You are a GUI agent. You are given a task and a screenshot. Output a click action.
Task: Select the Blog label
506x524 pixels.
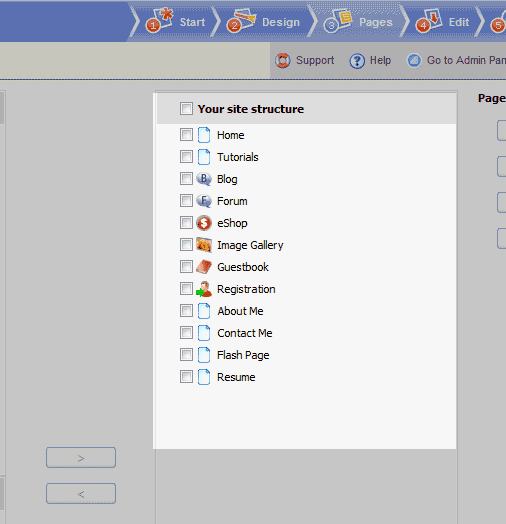[227, 179]
